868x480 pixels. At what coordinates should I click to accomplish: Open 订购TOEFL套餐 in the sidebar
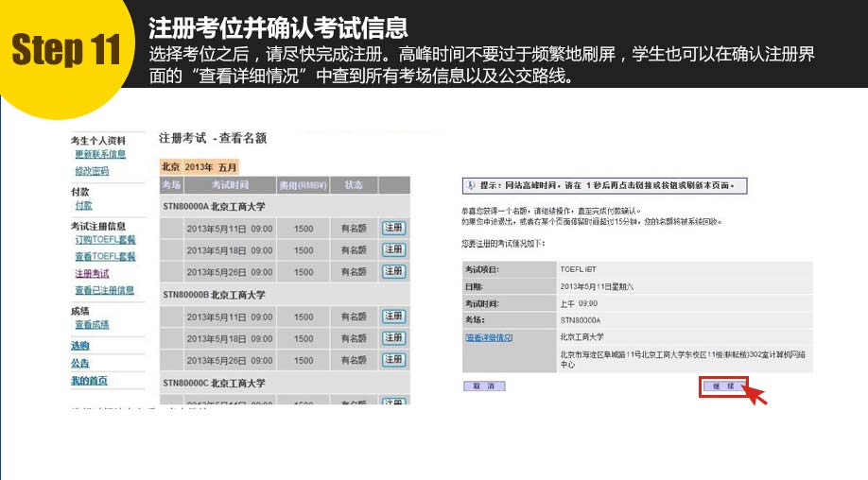click(105, 239)
